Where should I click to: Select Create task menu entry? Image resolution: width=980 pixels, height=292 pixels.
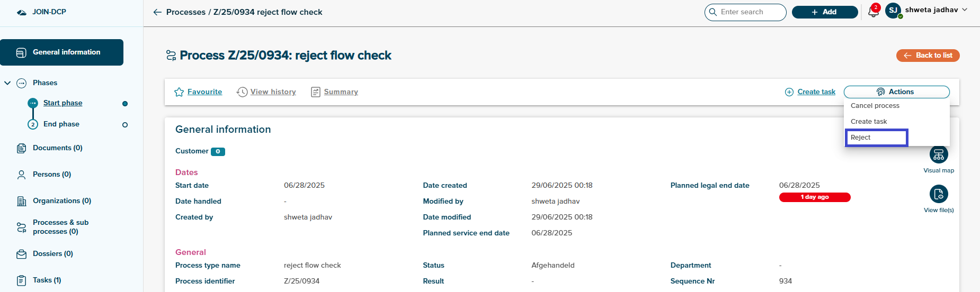(x=869, y=122)
